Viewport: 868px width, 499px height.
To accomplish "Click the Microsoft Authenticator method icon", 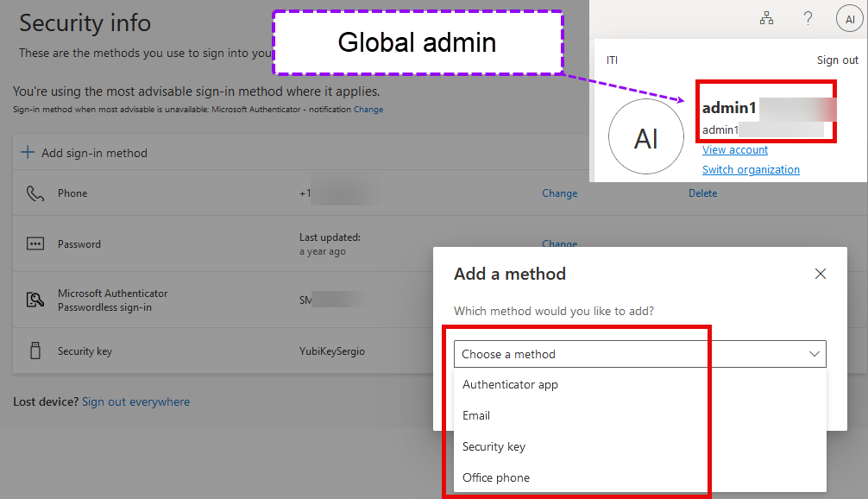I will tap(35, 300).
